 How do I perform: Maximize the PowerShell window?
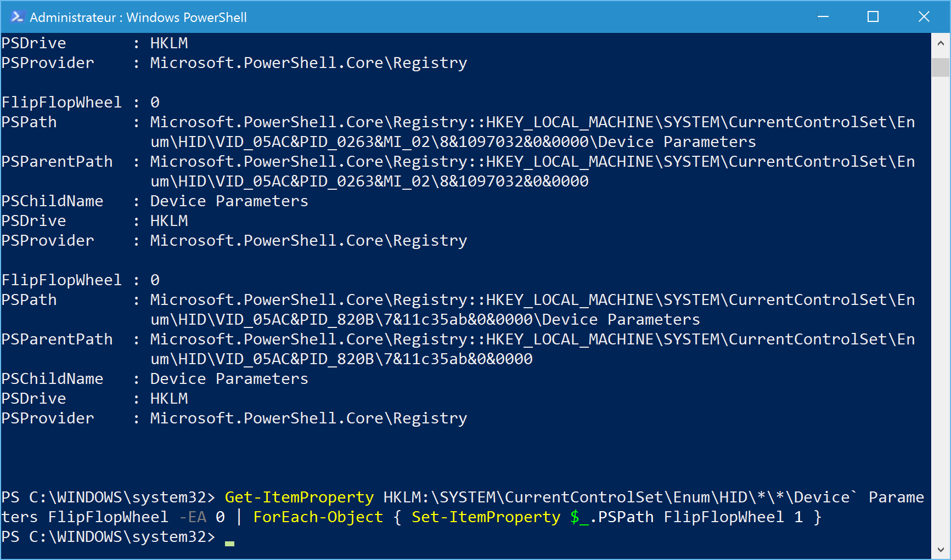873,17
